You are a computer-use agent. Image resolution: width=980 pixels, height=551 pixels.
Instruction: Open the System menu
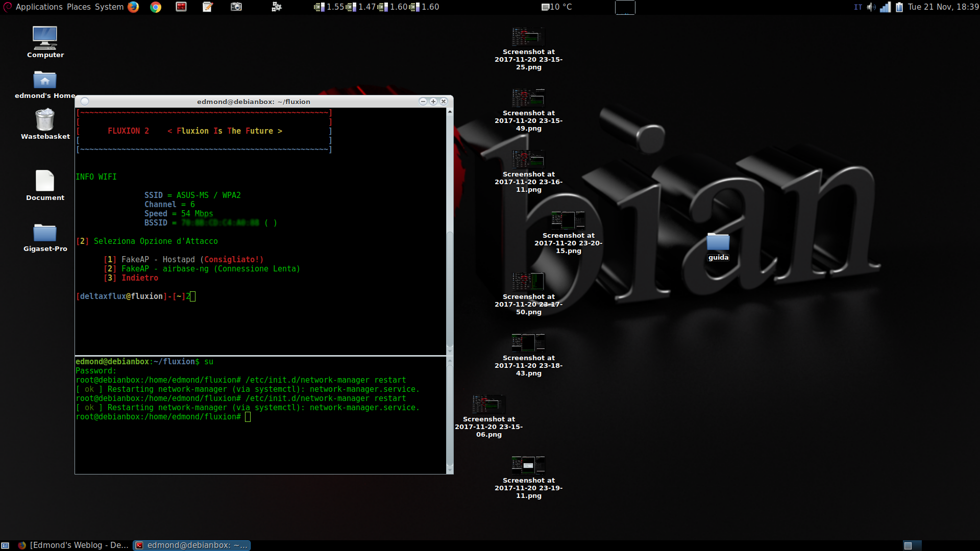pos(109,7)
